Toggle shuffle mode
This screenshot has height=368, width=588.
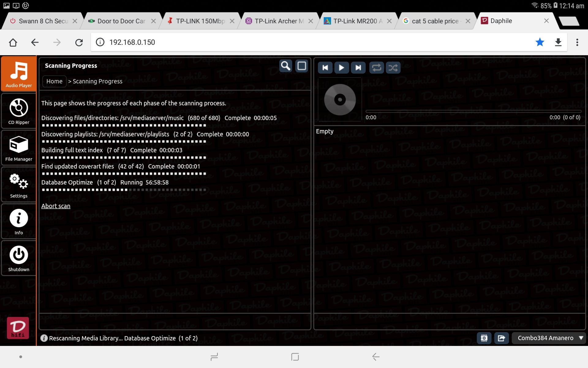coord(393,67)
